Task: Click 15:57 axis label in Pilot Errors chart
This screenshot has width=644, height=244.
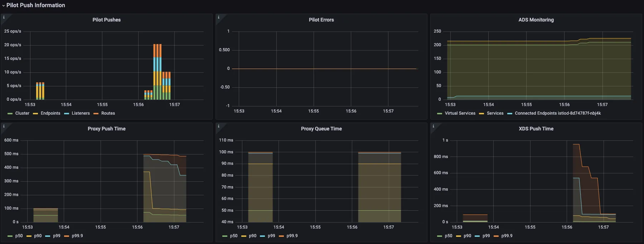Action: [388, 111]
